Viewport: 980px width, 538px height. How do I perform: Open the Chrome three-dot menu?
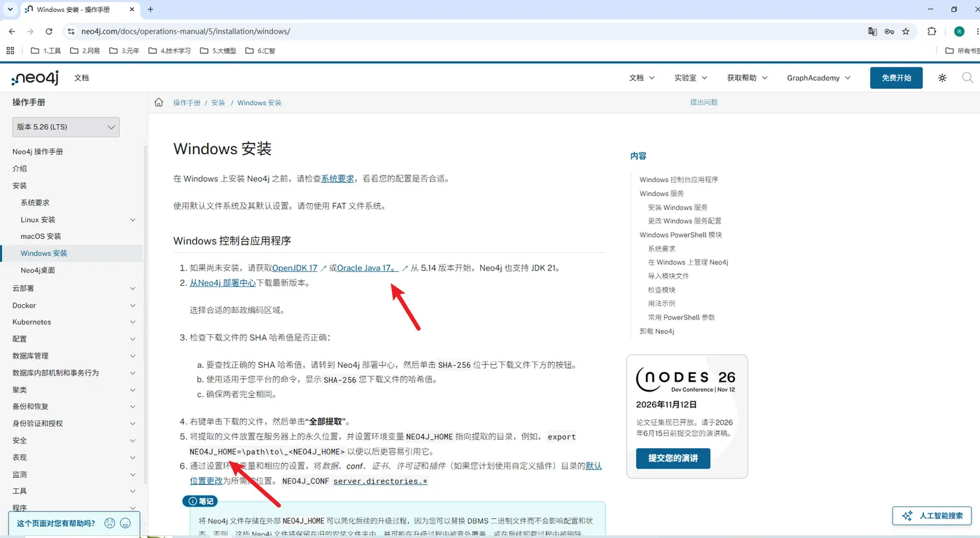(x=977, y=32)
